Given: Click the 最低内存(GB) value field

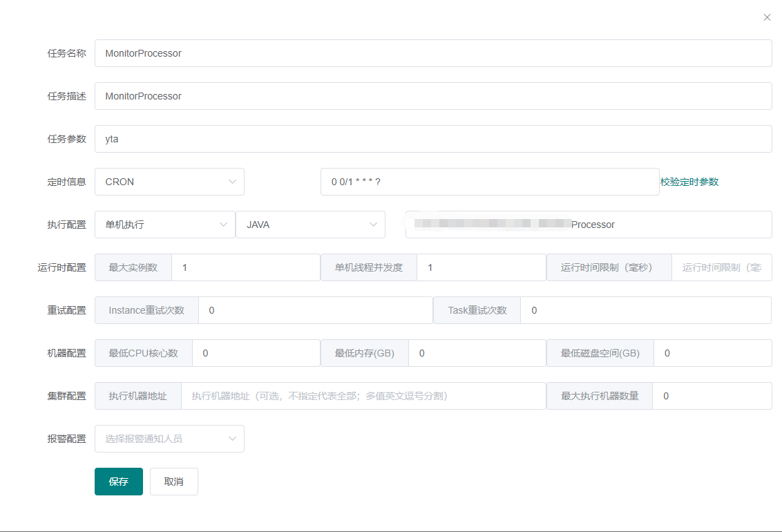Looking at the screenshot, I should [x=477, y=354].
